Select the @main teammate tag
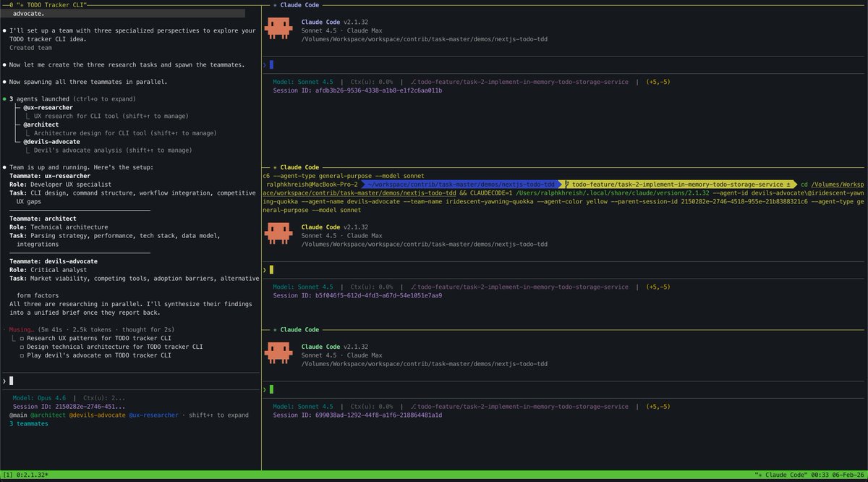Image resolution: width=868 pixels, height=482 pixels. coord(18,415)
